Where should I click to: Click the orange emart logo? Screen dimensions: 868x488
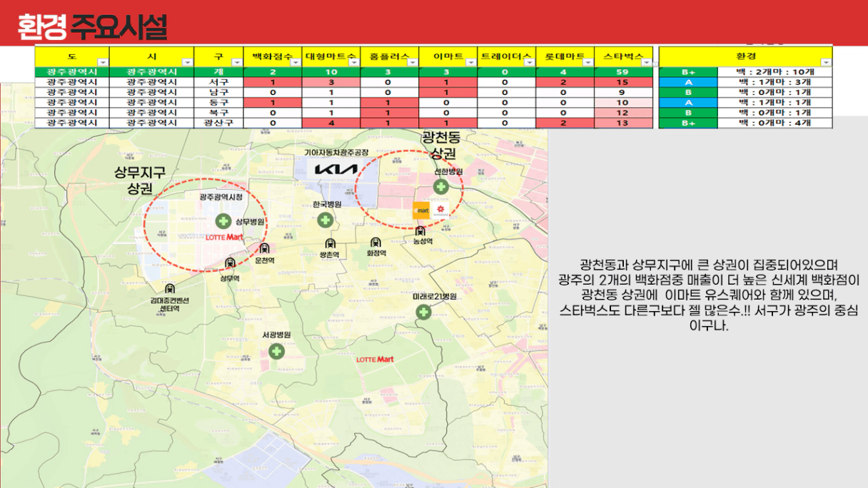coord(421,210)
